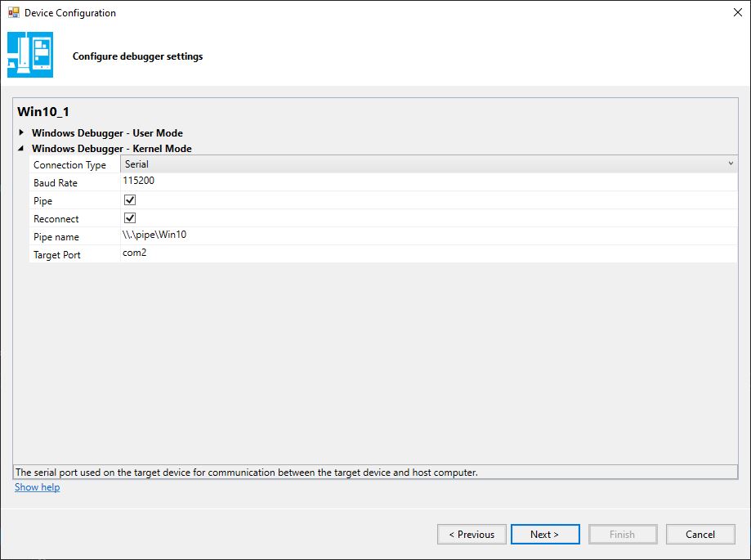The image size is (751, 560).
Task: Click the Next button
Action: 544,535
